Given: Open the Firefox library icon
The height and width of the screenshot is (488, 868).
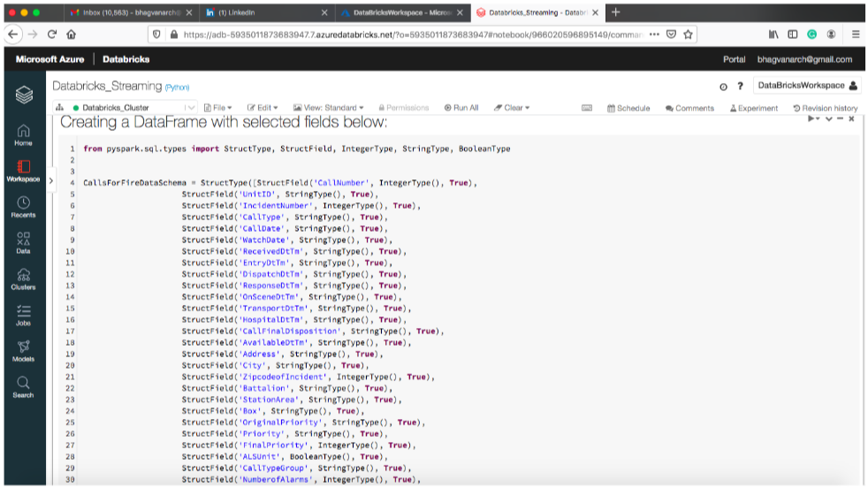Looking at the screenshot, I should tap(773, 34).
